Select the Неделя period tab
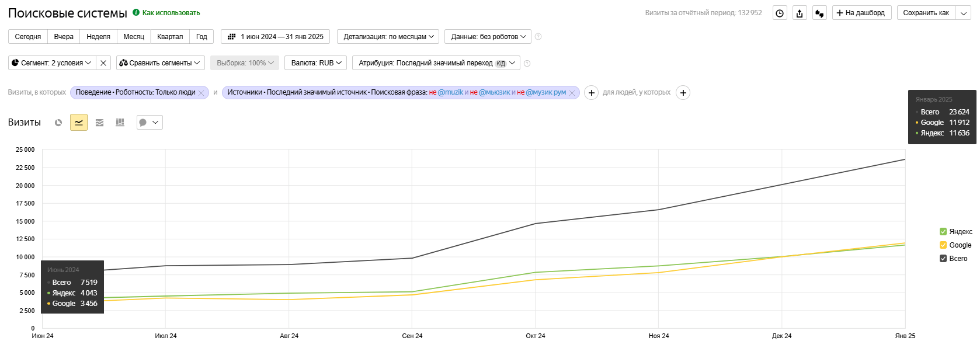Screen dimensions: 980x348 pos(98,37)
